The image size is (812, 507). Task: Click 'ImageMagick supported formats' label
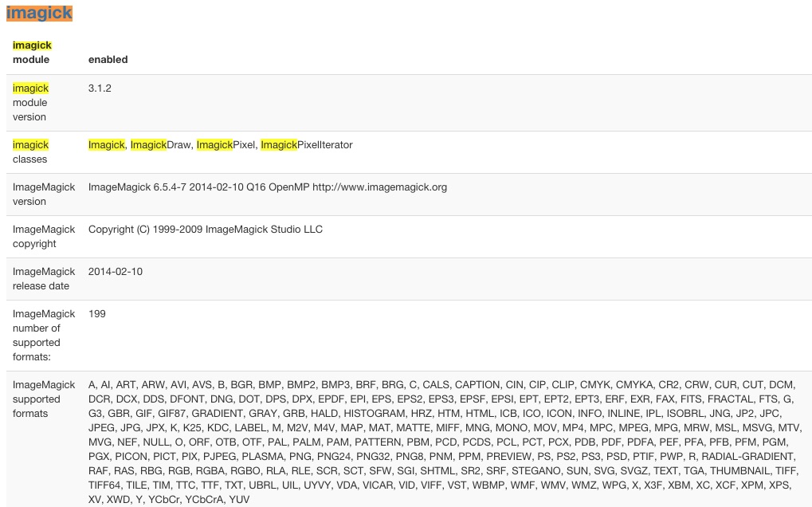[x=44, y=399]
